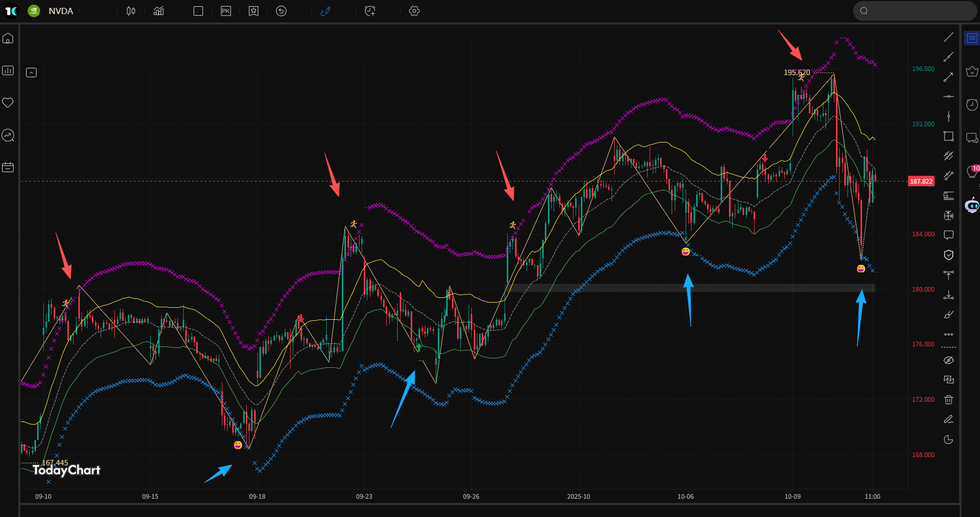Expand more drawing tools via three dots

(948, 334)
